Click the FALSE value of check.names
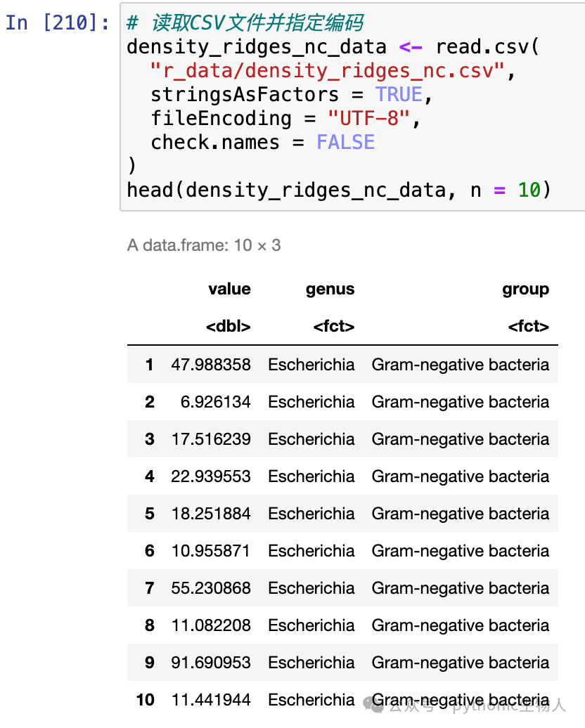Screen dimensions: 585x728 pyautogui.click(x=345, y=142)
